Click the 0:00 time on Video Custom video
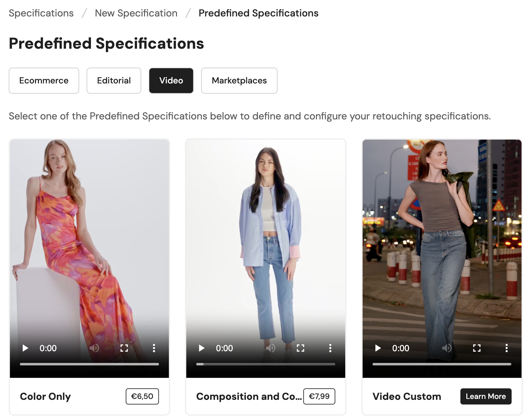The height and width of the screenshot is (420, 529). 401,348
